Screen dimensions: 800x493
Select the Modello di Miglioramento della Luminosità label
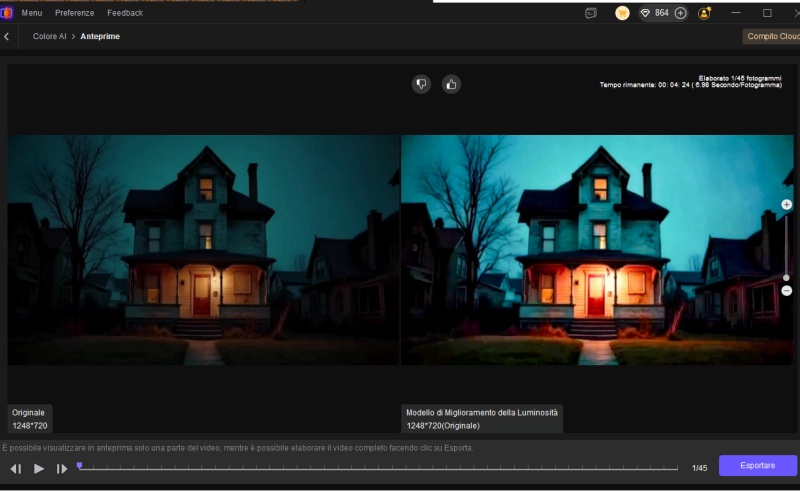tap(482, 419)
